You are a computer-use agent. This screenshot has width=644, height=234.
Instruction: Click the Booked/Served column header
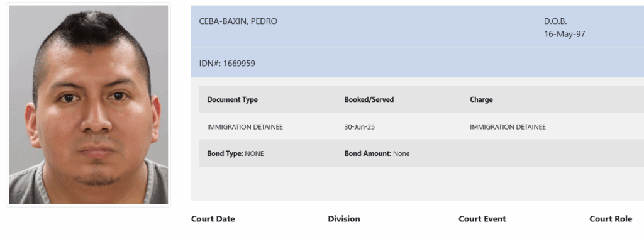[369, 100]
